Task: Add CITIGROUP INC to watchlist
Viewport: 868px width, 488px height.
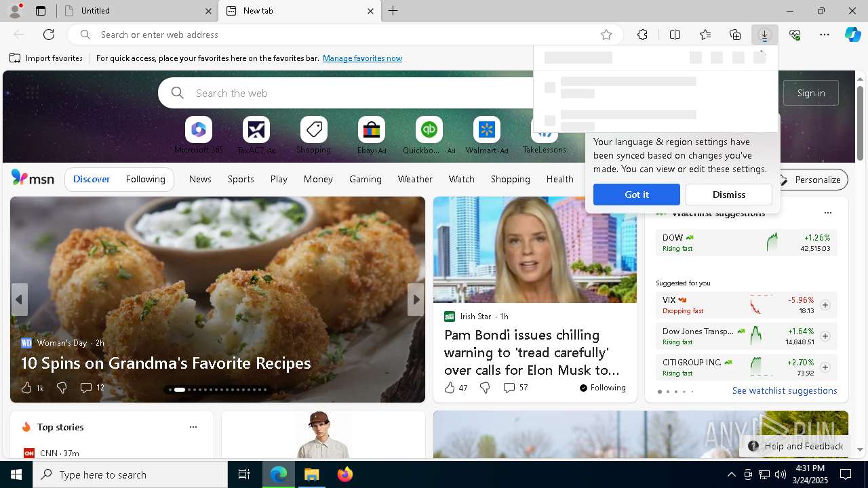Action: [825, 367]
